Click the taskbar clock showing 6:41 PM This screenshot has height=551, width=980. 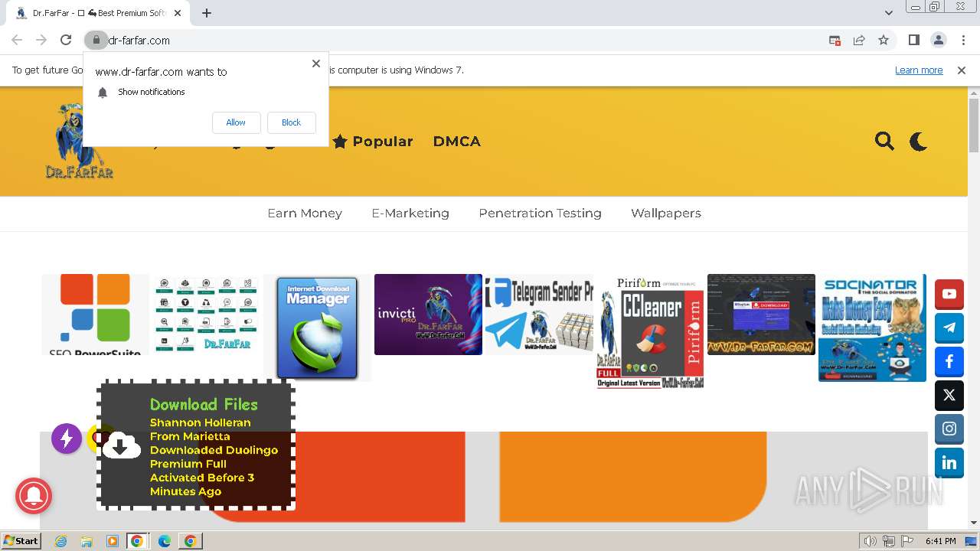[940, 541]
